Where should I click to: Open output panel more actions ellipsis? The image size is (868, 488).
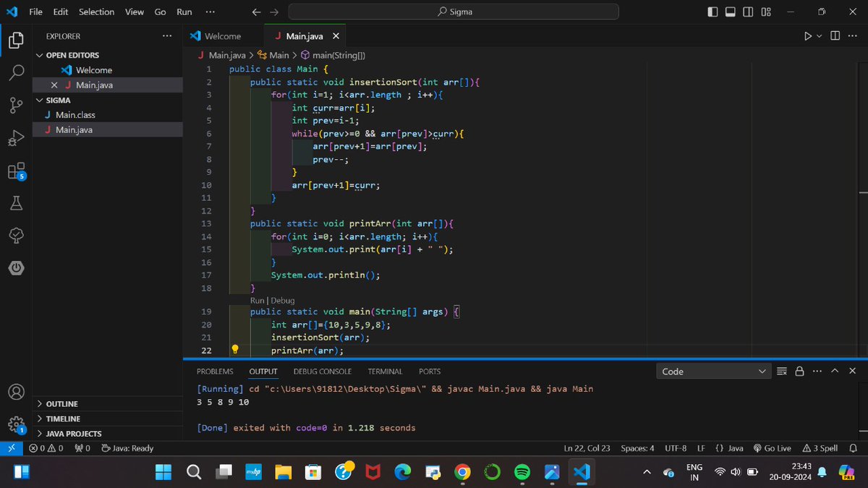(817, 371)
